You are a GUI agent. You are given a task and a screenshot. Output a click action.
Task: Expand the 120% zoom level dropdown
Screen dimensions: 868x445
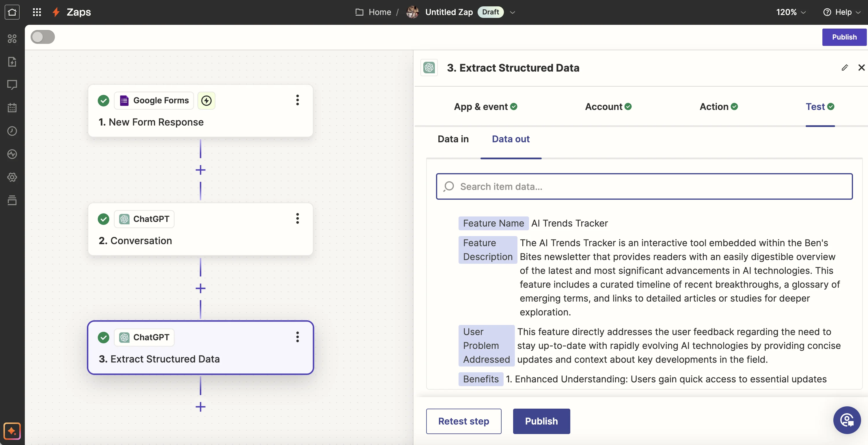click(791, 12)
